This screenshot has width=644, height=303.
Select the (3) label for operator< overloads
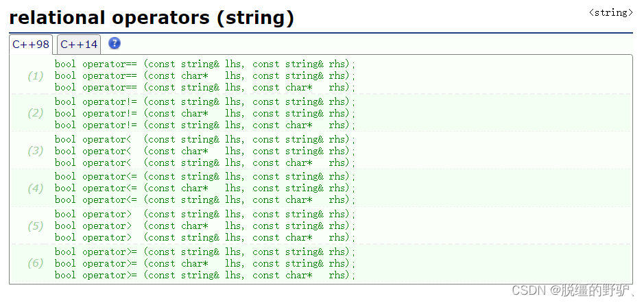tap(35, 151)
